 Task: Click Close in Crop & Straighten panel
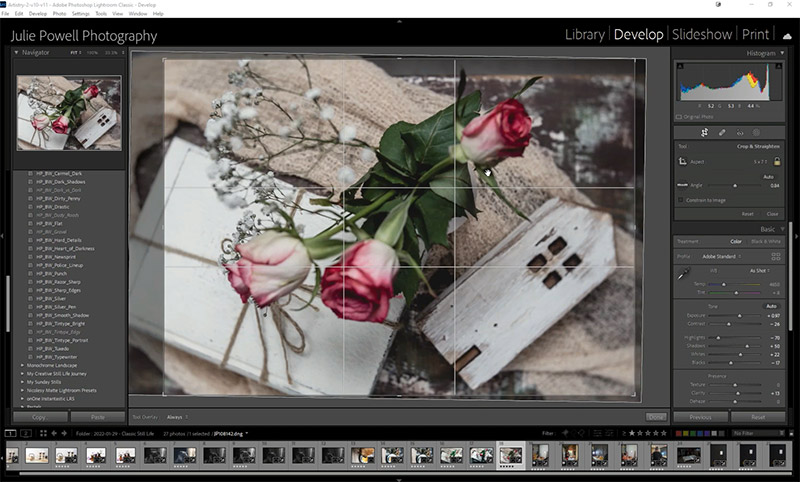(x=772, y=214)
